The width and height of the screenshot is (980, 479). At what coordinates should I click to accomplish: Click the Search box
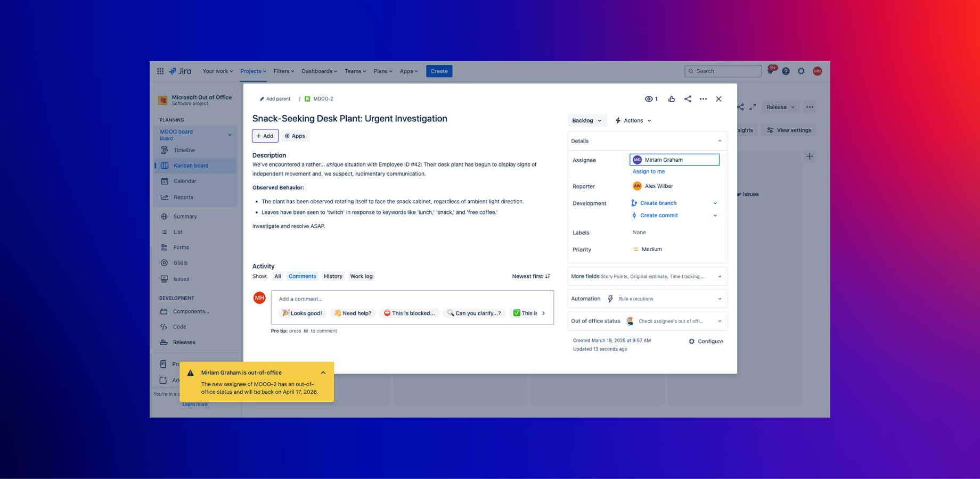[x=723, y=71]
